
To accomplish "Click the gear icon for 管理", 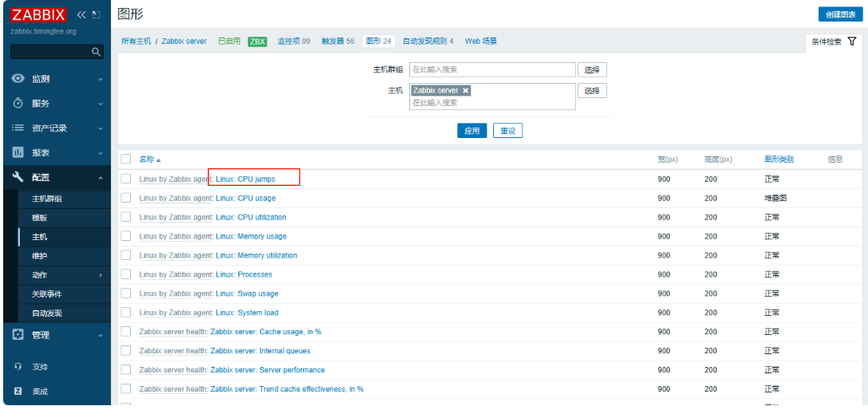I will pyautogui.click(x=18, y=335).
